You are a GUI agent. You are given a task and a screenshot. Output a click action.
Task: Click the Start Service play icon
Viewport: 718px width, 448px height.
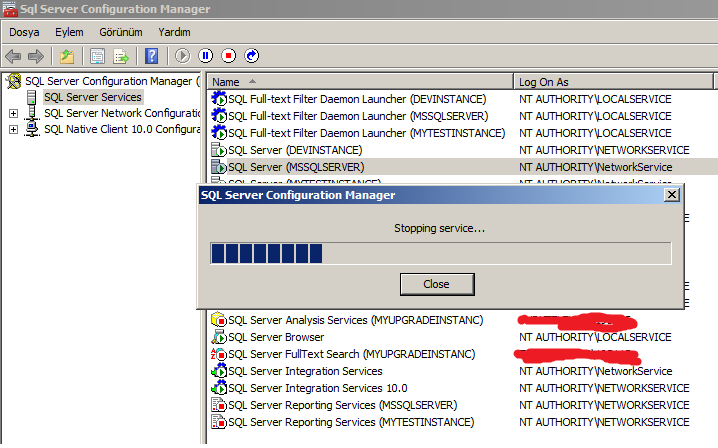click(182, 56)
